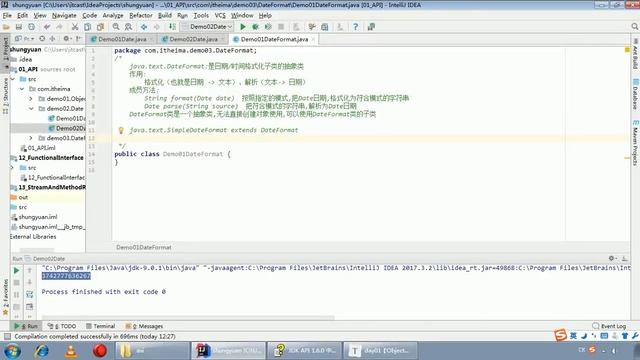Click the Hide Project panel icon
Viewport: 640px width, 360px height.
point(79,39)
